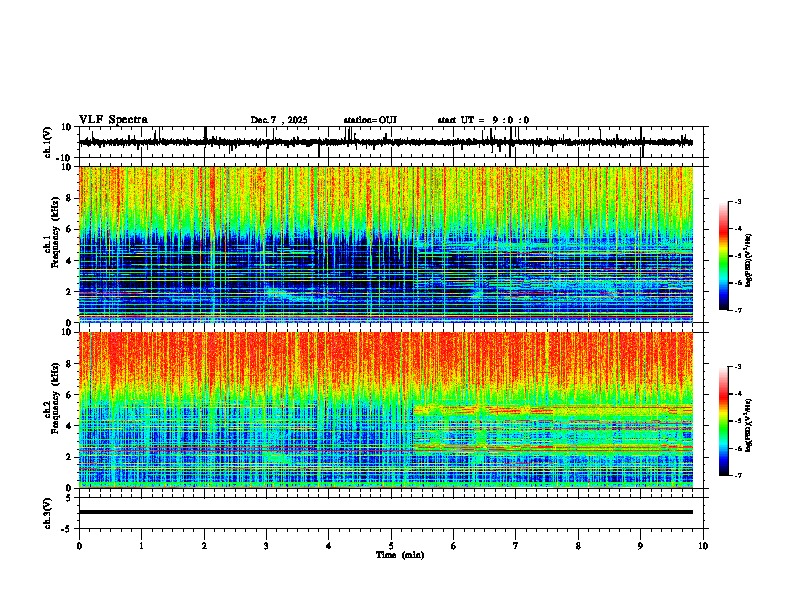The width and height of the screenshot is (792, 612).
Task: Click the ch.1 spectrogram plot area
Action: click(385, 244)
